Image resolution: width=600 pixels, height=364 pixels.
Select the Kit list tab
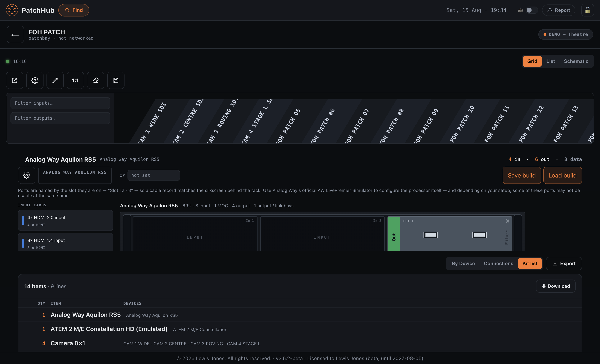click(530, 264)
